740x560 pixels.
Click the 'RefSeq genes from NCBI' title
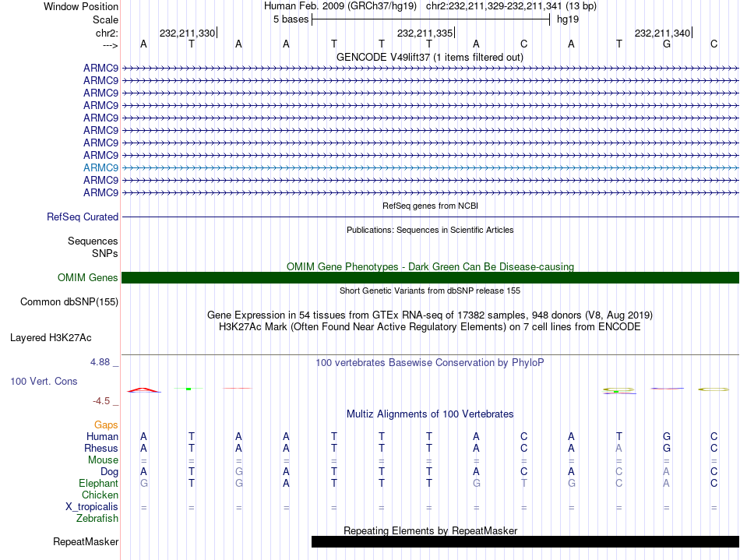[430, 206]
